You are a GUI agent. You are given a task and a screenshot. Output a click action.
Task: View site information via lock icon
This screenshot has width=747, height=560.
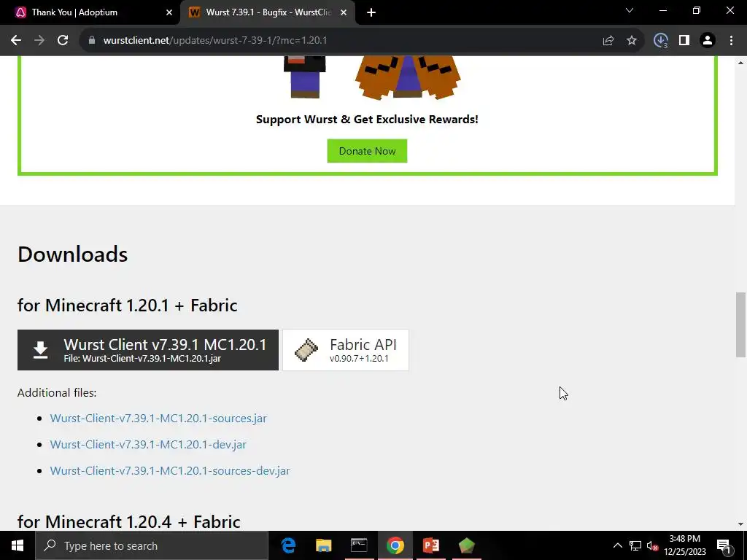(92, 41)
